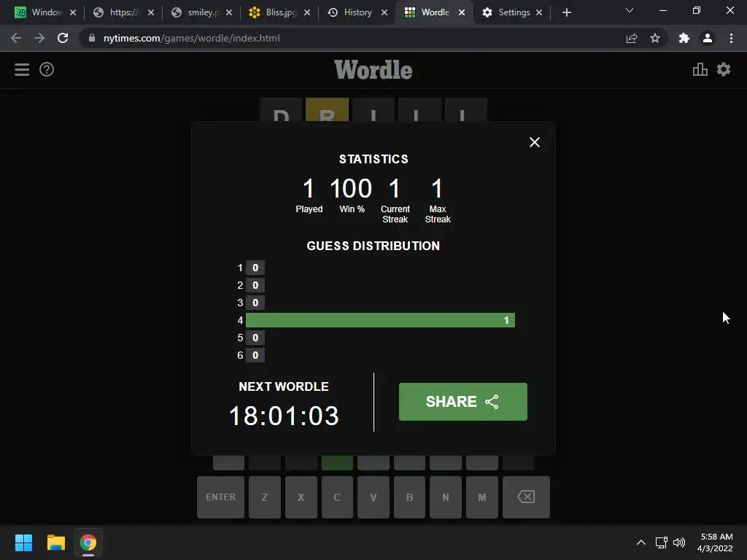747x560 pixels.
Task: Open the Wordle help question mark
Action: pyautogui.click(x=47, y=69)
